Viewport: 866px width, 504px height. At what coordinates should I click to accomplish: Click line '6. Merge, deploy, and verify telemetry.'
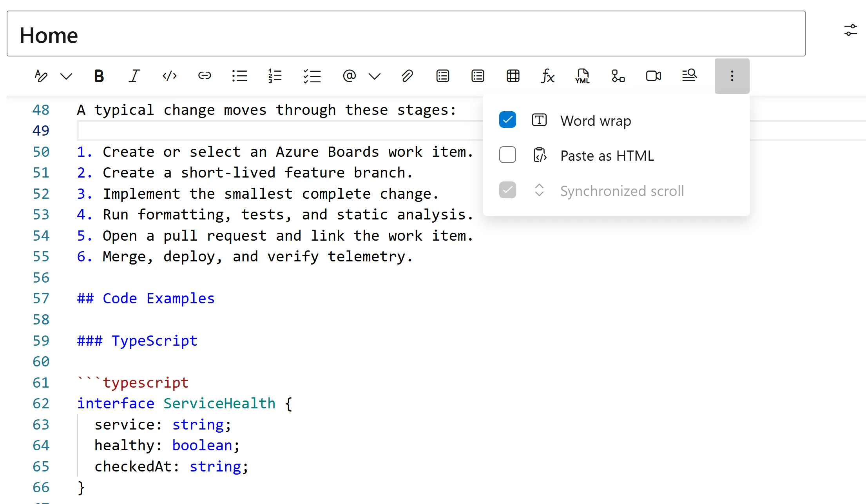click(x=245, y=257)
